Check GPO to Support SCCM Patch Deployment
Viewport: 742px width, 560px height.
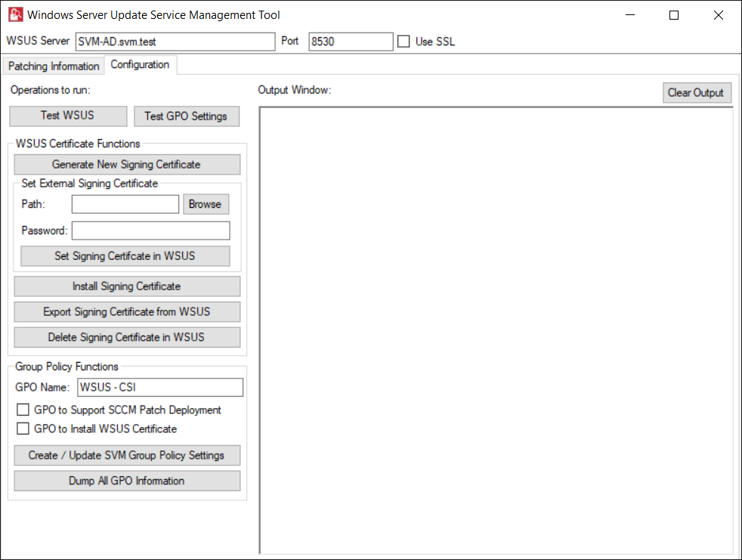click(x=23, y=410)
